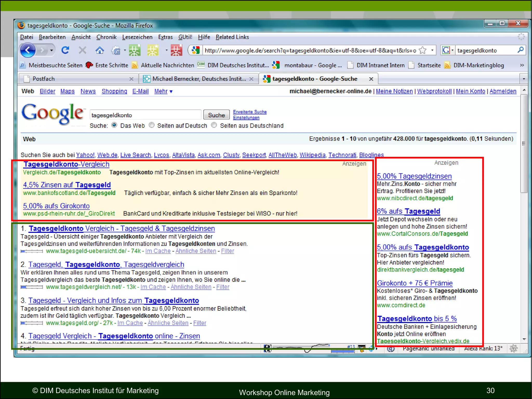532x399 pixels.
Task: Show more bookmarks with the chevron expander
Action: coord(522,65)
